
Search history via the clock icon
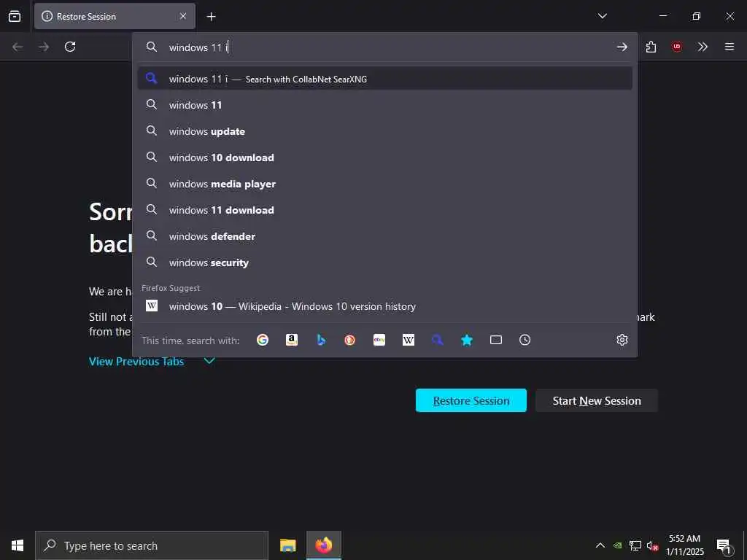click(x=525, y=340)
